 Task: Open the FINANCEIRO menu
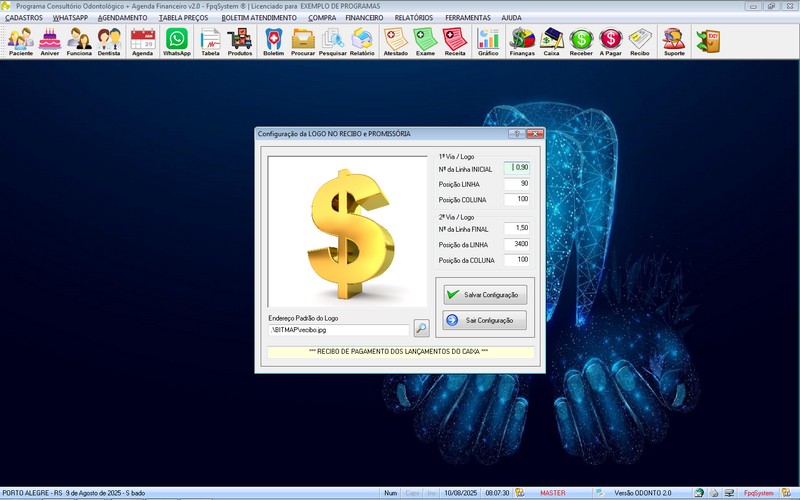point(364,18)
